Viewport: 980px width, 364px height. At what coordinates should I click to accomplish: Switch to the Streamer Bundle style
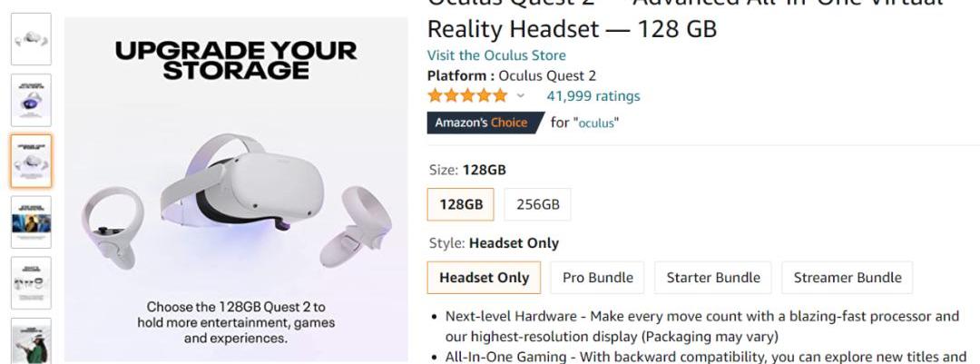point(847,278)
